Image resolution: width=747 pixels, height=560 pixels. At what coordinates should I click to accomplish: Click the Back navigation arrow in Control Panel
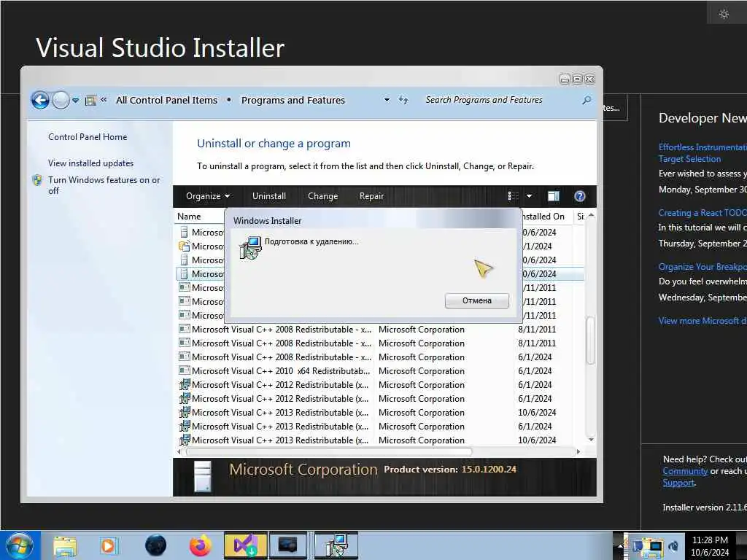tap(40, 101)
